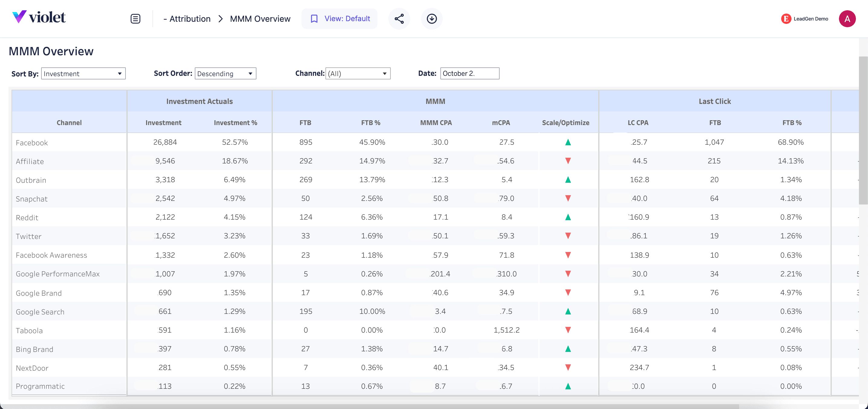
Task: Click the LeadGen Demo account icon
Action: (786, 19)
